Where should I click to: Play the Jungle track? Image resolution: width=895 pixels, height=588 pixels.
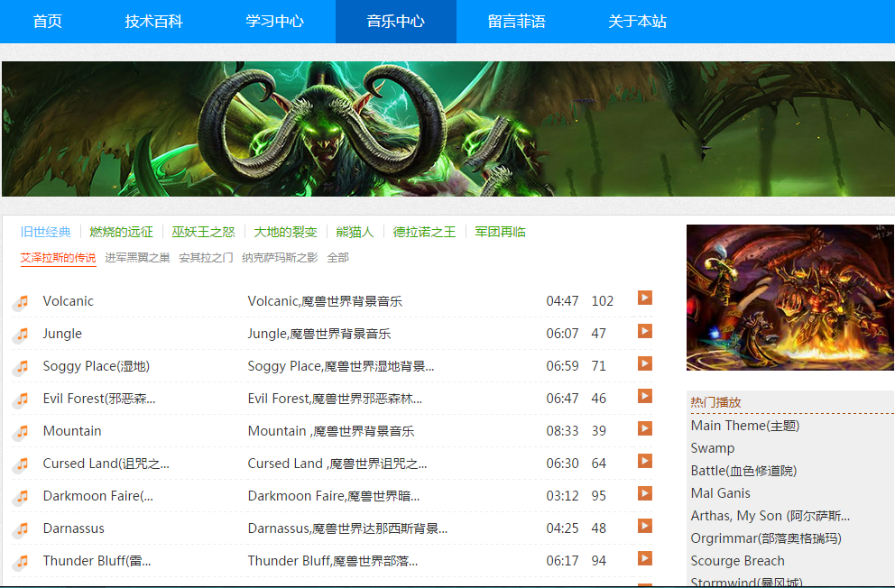[x=645, y=331]
